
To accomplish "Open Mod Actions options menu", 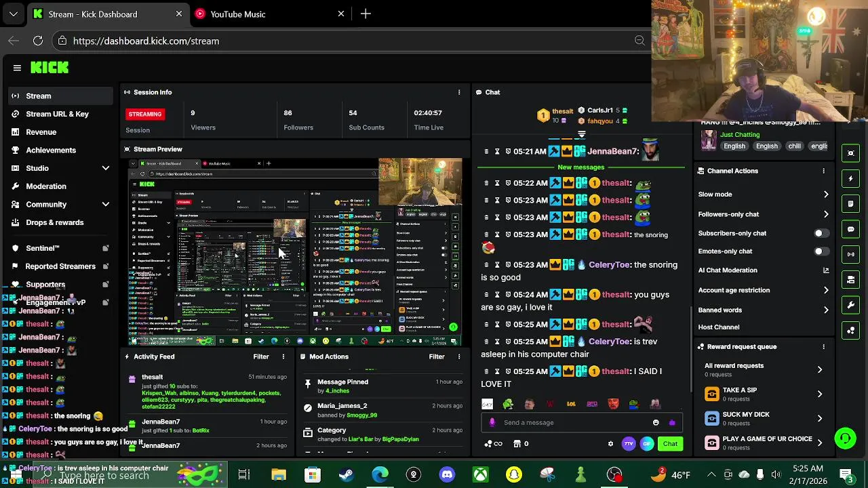I will 459,357.
